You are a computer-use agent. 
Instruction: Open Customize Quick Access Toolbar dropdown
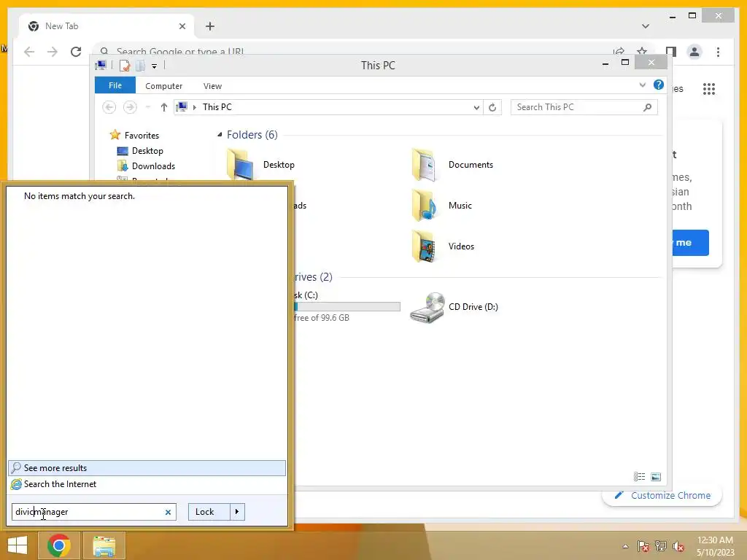click(x=155, y=66)
